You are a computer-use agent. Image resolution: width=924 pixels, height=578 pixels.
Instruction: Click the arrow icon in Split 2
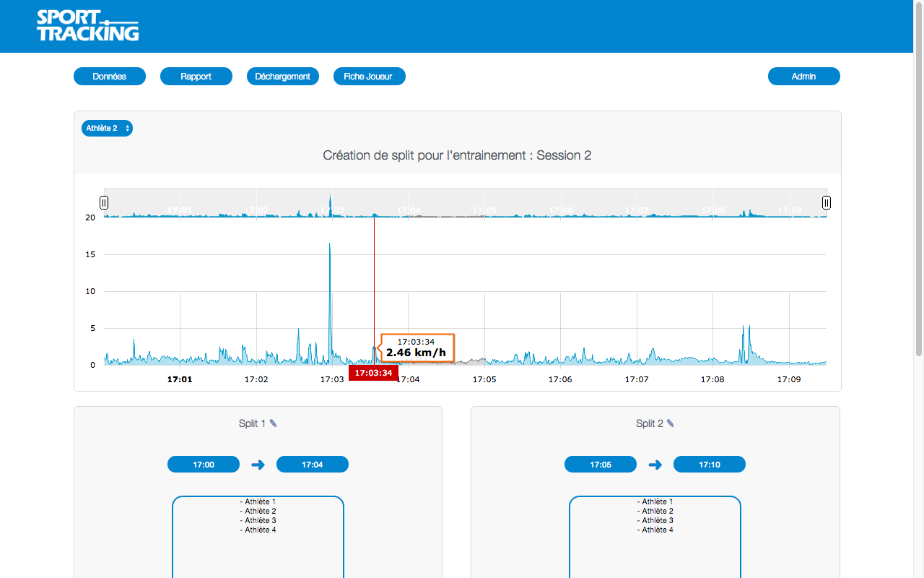click(655, 465)
